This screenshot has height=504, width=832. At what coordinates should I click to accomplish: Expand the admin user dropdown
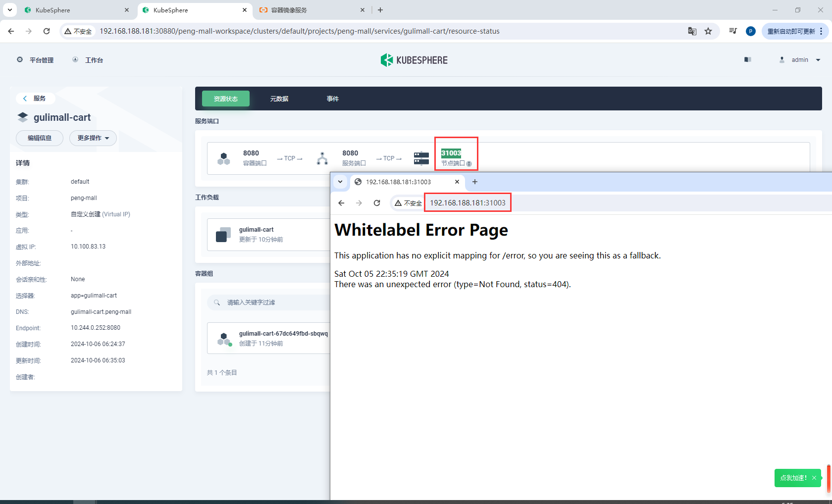click(x=800, y=60)
